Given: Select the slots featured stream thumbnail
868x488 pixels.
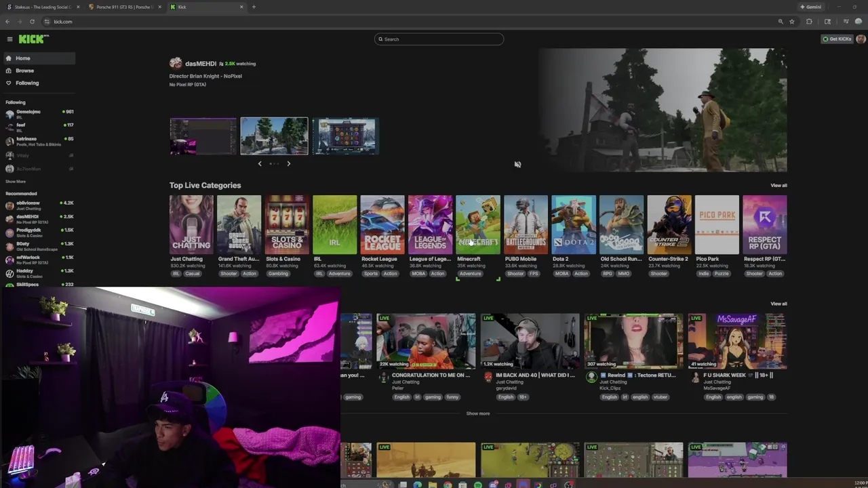Looking at the screenshot, I should (x=345, y=136).
